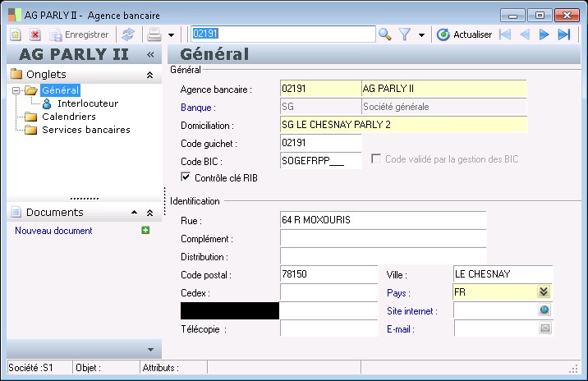This screenshot has width=588, height=381.
Task: Collapse the Général tree node
Action: pos(16,91)
